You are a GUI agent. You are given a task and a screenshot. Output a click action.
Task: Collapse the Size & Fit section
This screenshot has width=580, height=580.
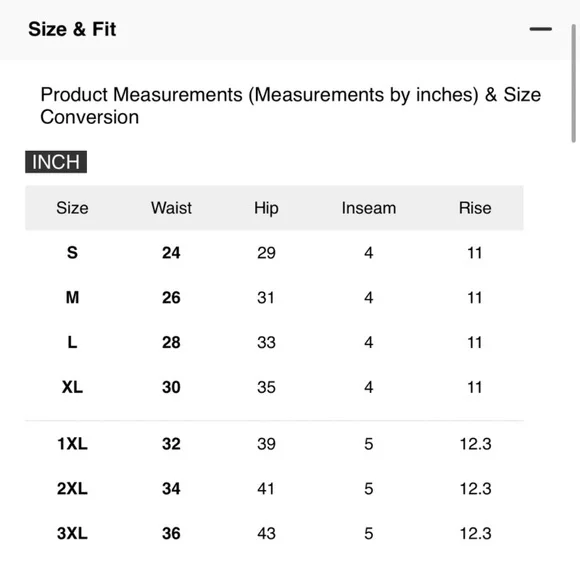[x=540, y=29]
